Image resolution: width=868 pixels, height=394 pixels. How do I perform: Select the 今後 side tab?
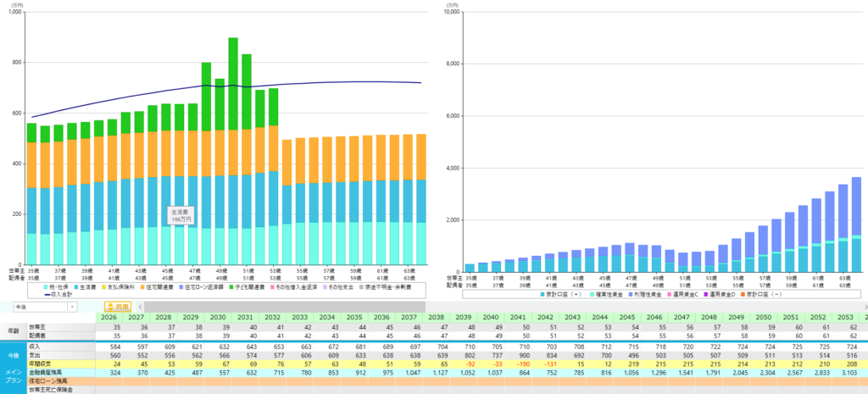coord(12,356)
